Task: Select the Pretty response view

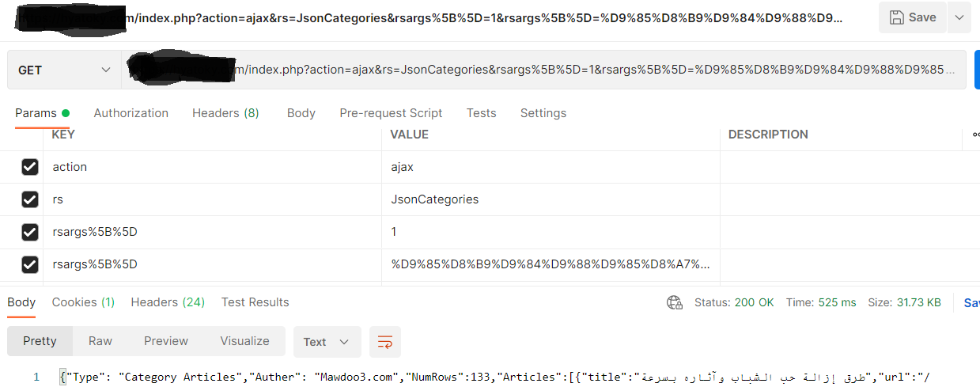Action: (40, 341)
